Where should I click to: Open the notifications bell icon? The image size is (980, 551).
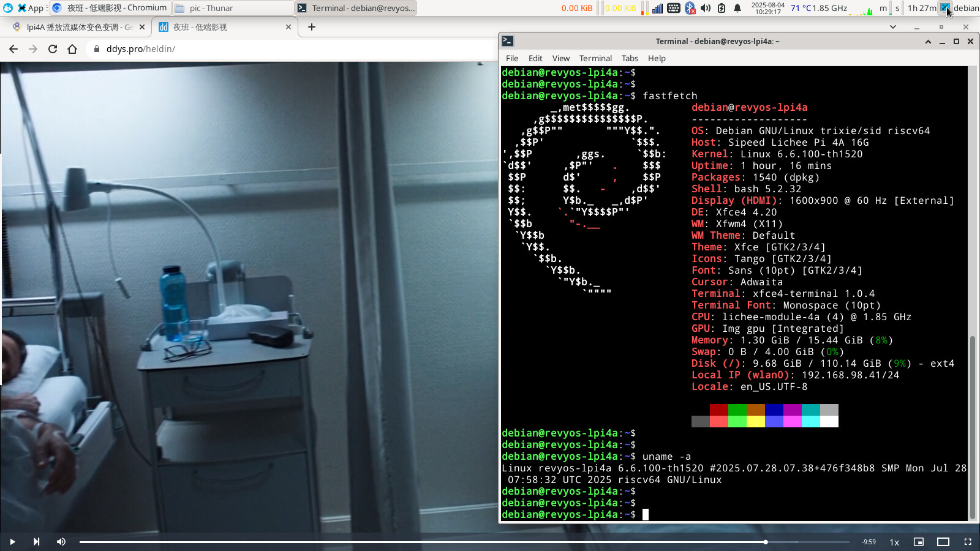(x=737, y=8)
